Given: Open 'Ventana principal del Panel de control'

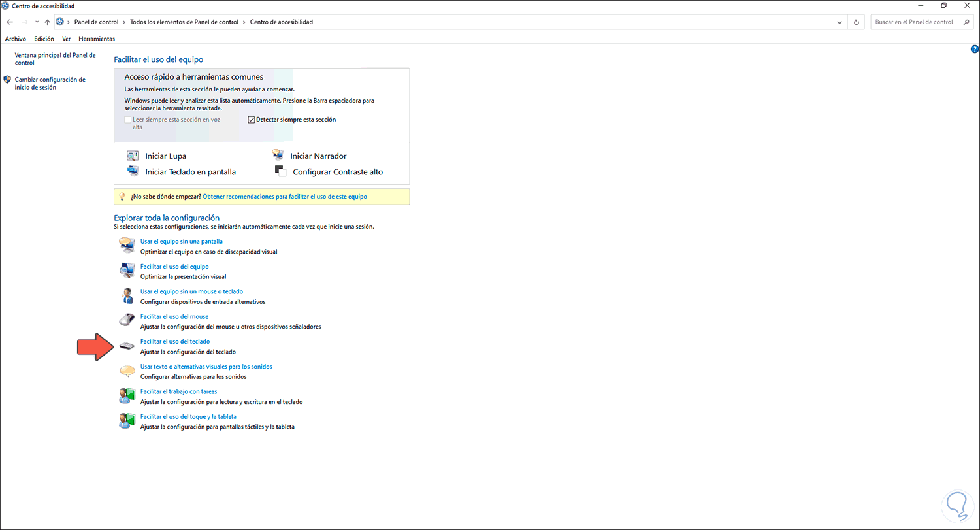Looking at the screenshot, I should (55, 59).
